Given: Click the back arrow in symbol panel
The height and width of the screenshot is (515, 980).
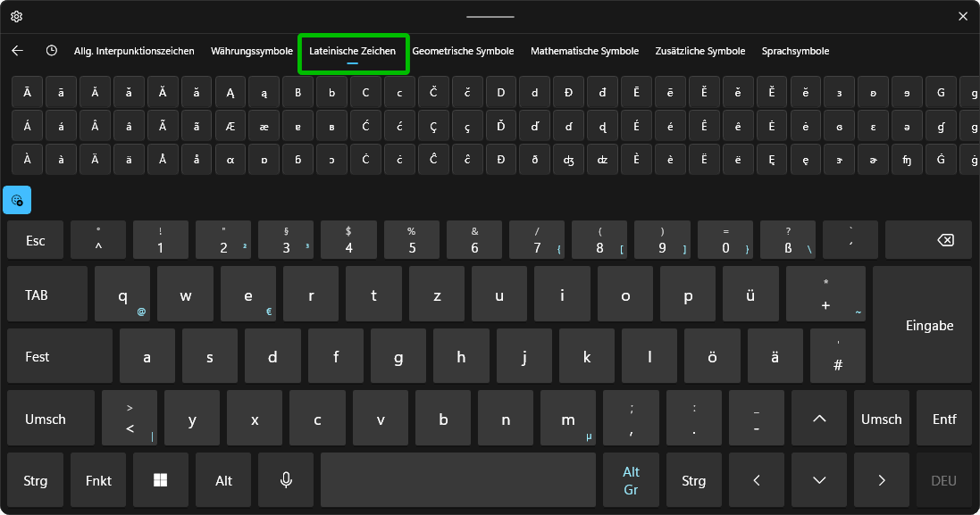Looking at the screenshot, I should point(18,51).
